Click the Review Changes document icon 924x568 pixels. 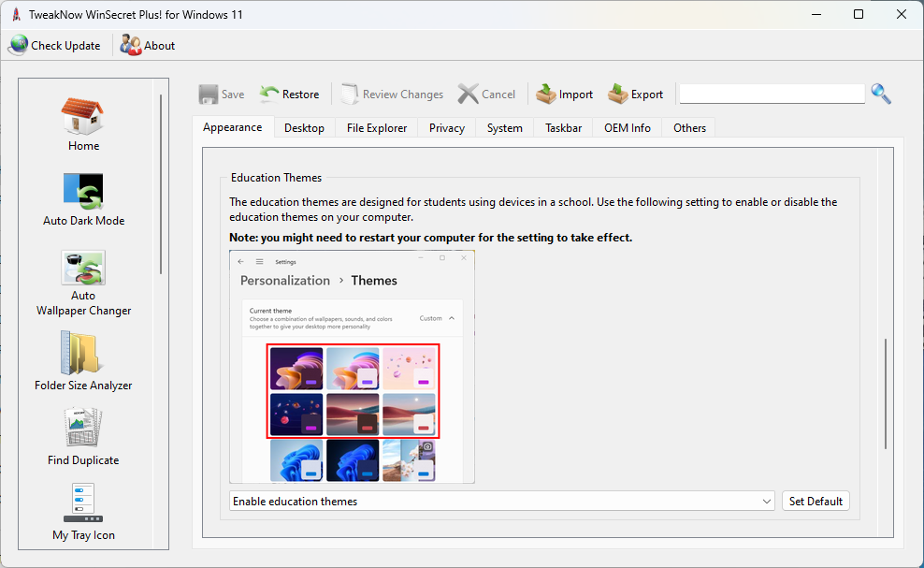(350, 94)
